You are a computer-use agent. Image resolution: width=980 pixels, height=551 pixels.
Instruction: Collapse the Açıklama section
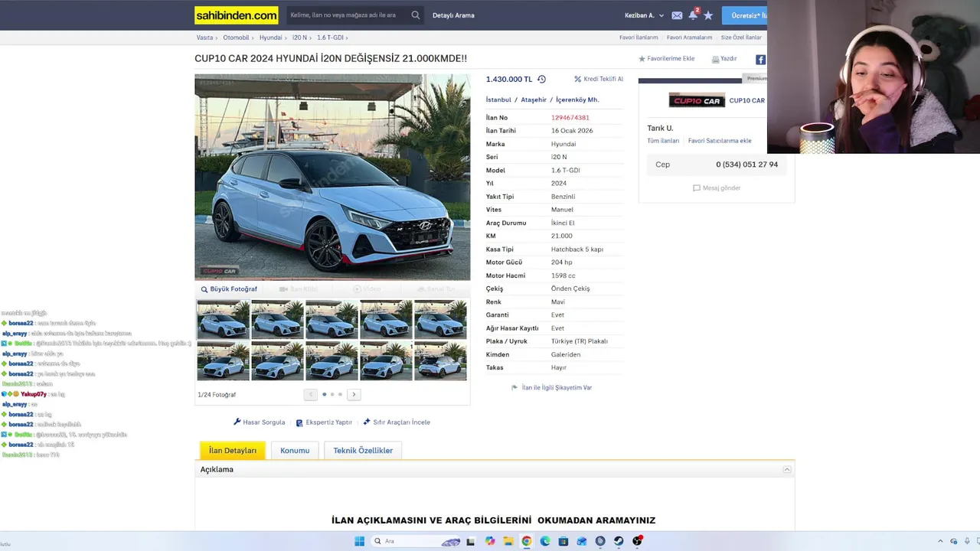point(786,469)
